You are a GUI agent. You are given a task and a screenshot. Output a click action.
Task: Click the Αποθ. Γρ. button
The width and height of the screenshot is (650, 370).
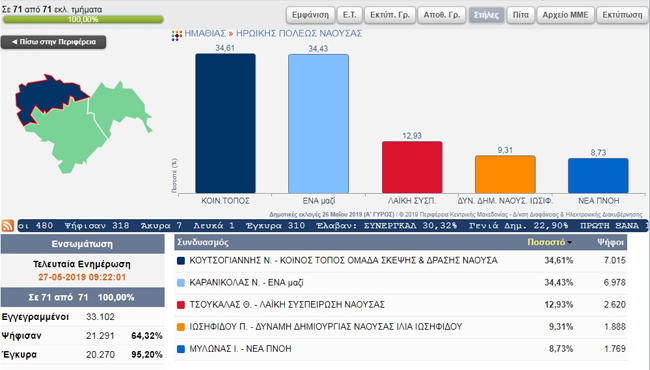(441, 15)
